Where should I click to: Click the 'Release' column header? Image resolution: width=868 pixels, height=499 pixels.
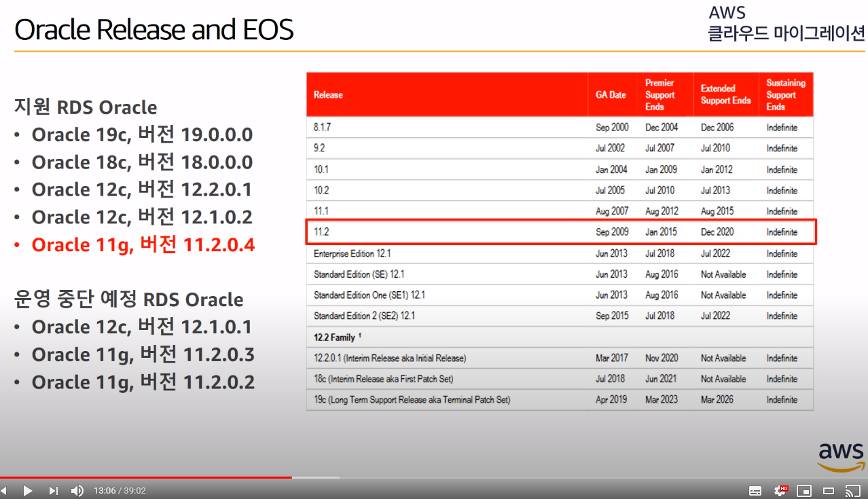[328, 95]
